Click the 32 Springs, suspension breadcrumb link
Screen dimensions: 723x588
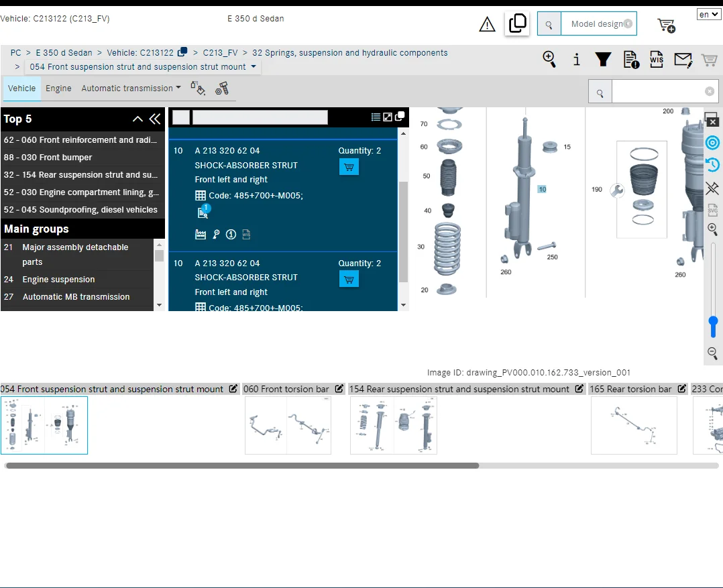[x=350, y=52]
